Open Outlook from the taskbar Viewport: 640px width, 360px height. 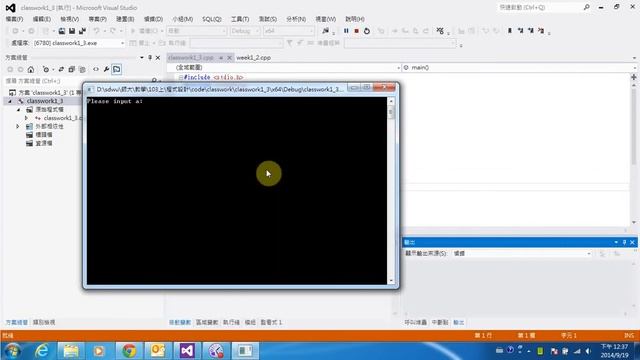click(x=158, y=351)
